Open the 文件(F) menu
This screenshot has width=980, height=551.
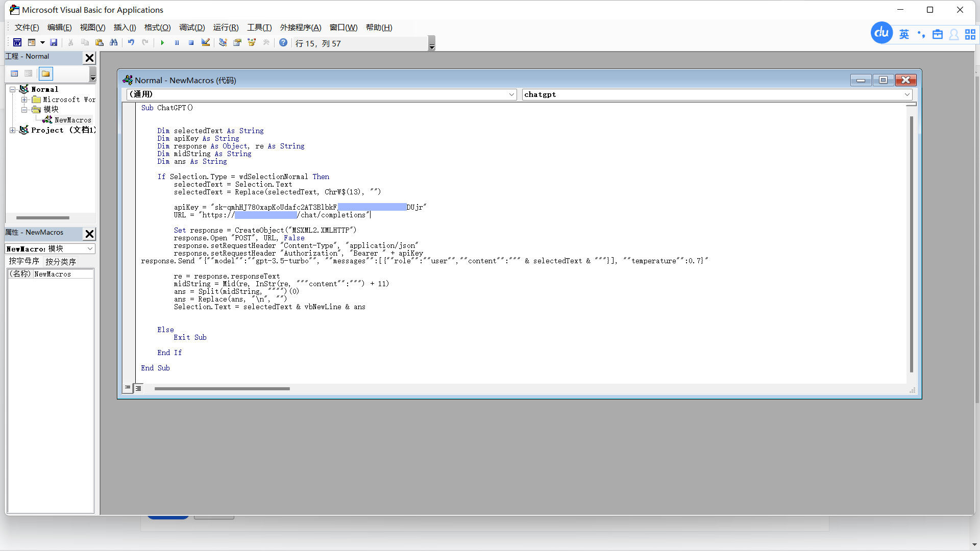pos(27,28)
